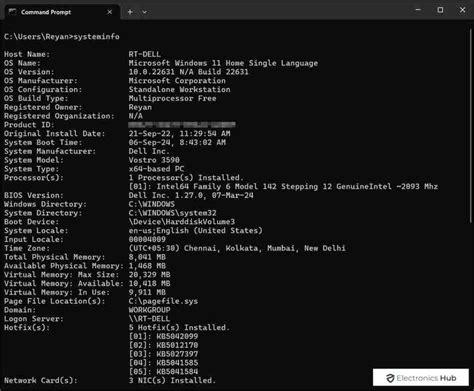
Task: Click '1 Processor(s) Installed.' line
Action: (186, 178)
